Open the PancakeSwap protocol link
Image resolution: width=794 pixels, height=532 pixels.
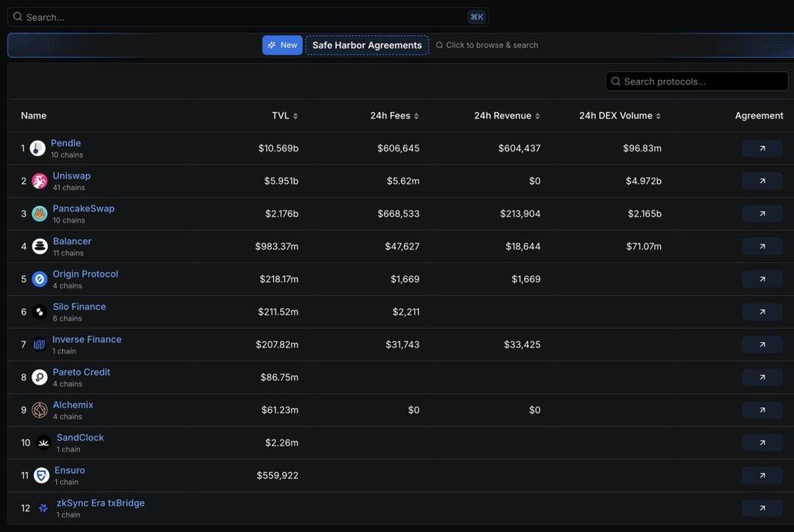(x=84, y=208)
